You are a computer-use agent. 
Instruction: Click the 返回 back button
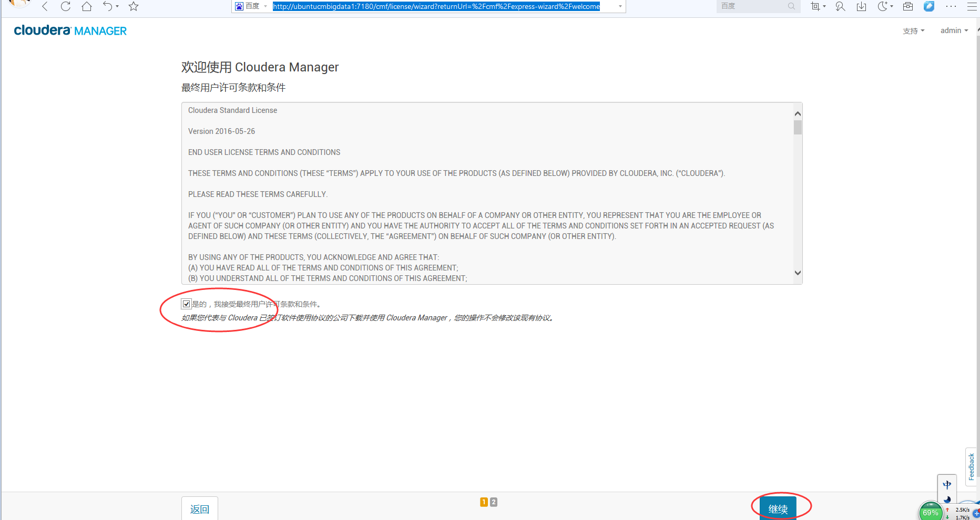(x=200, y=508)
